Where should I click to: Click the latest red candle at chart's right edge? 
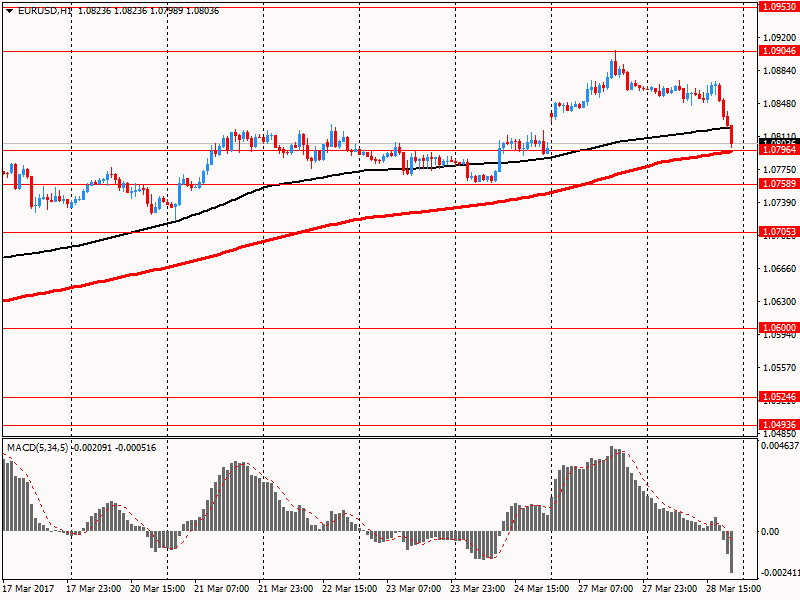click(732, 136)
